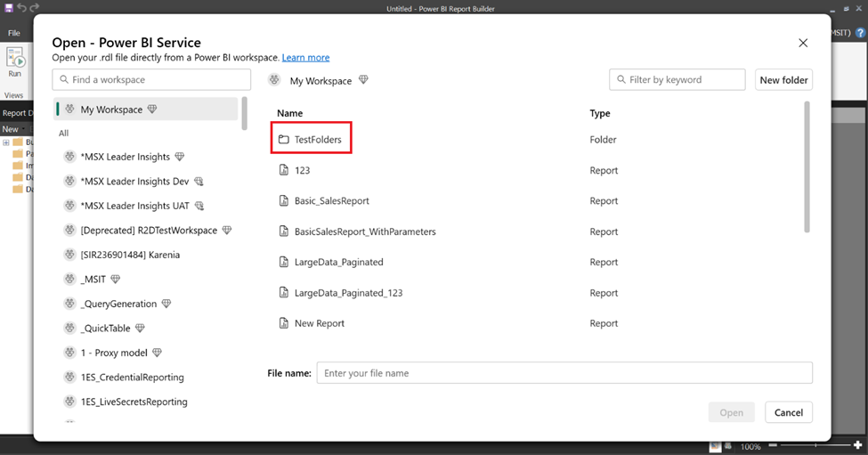
Task: Click the New Report name text
Action: tap(320, 322)
